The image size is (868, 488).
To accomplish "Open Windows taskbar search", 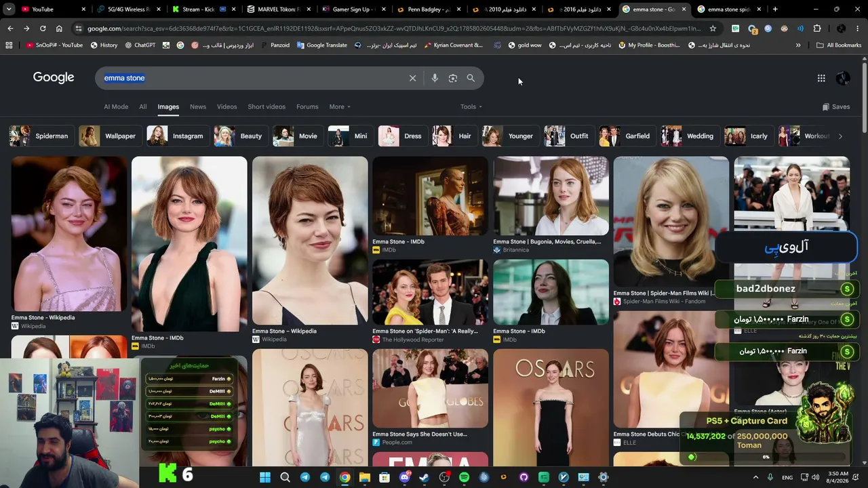I will (x=285, y=477).
